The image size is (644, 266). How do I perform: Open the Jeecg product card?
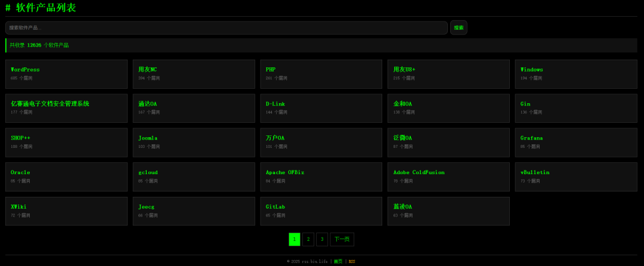pos(194,211)
